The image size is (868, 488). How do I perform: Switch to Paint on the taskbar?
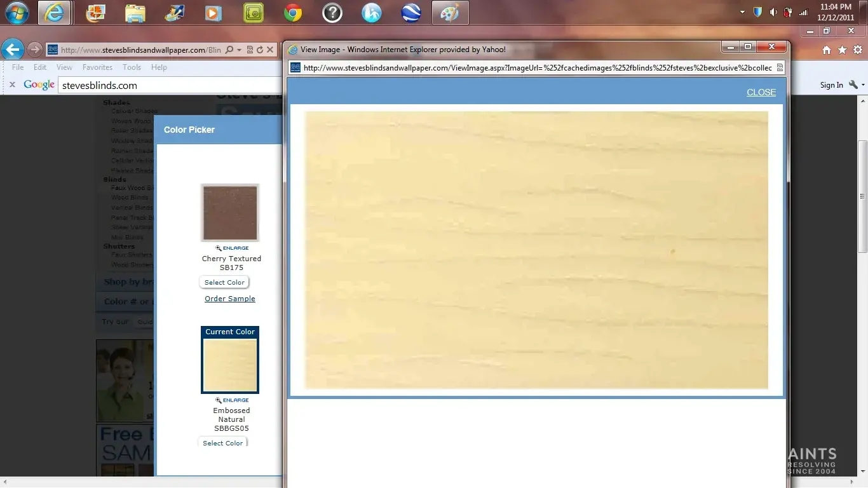coord(450,13)
